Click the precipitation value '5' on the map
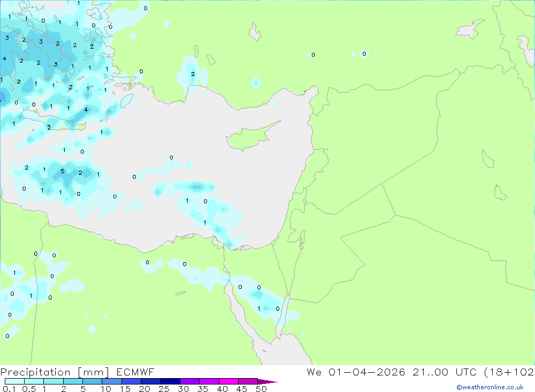 click(63, 171)
